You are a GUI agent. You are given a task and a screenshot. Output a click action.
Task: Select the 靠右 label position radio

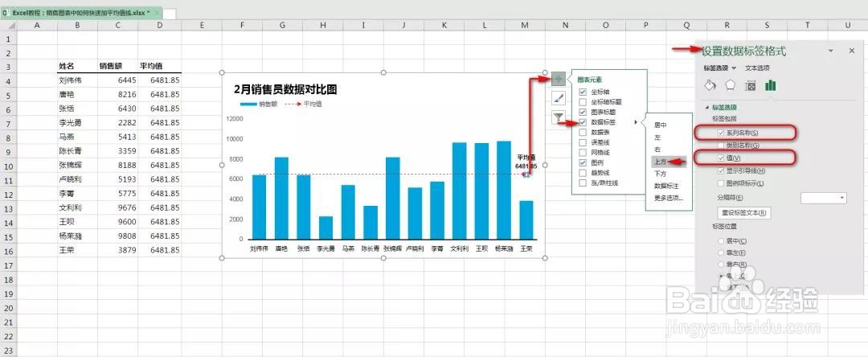720,265
